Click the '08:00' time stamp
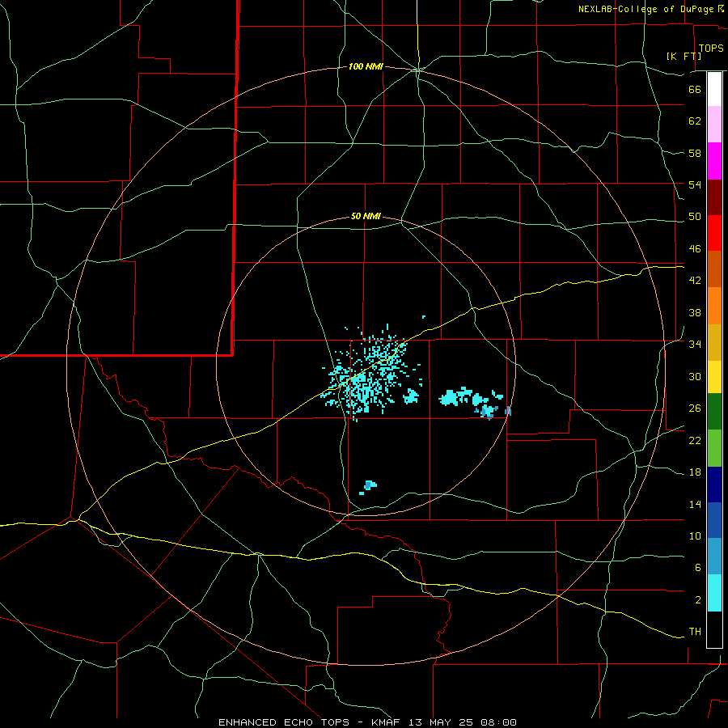This screenshot has width=728, height=728. [498, 722]
